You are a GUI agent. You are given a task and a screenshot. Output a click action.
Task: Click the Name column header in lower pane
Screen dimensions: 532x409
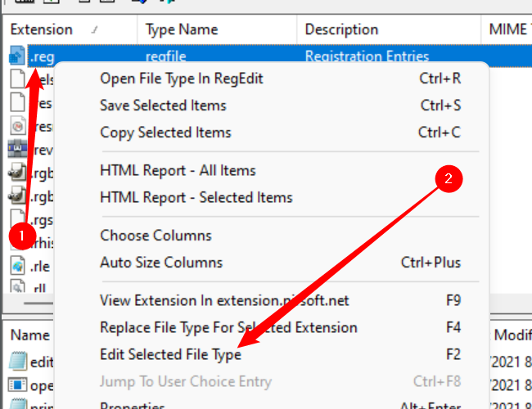point(30,335)
